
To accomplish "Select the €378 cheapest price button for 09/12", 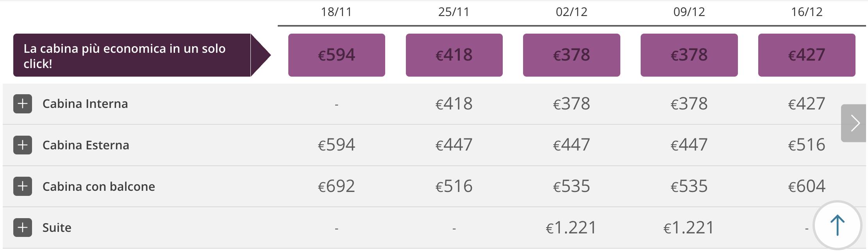I will coord(689,54).
